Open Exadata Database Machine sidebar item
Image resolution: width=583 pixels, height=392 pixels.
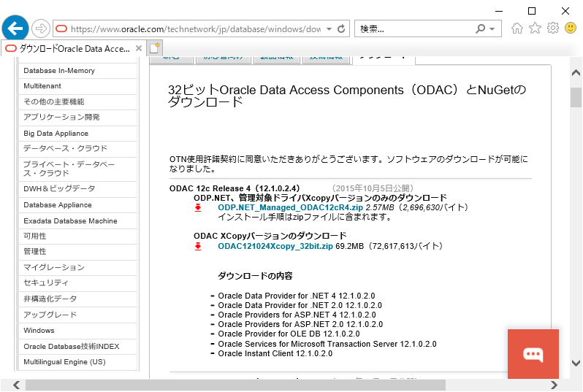click(77, 220)
